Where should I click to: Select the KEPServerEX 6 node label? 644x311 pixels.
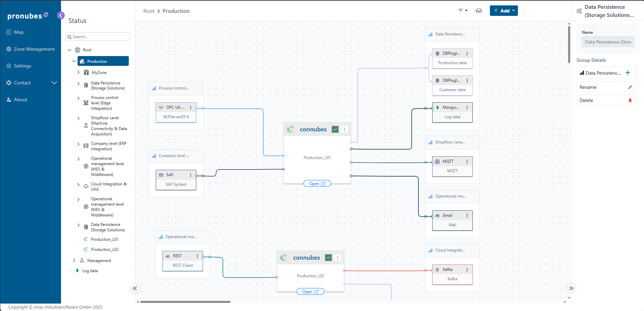click(176, 117)
